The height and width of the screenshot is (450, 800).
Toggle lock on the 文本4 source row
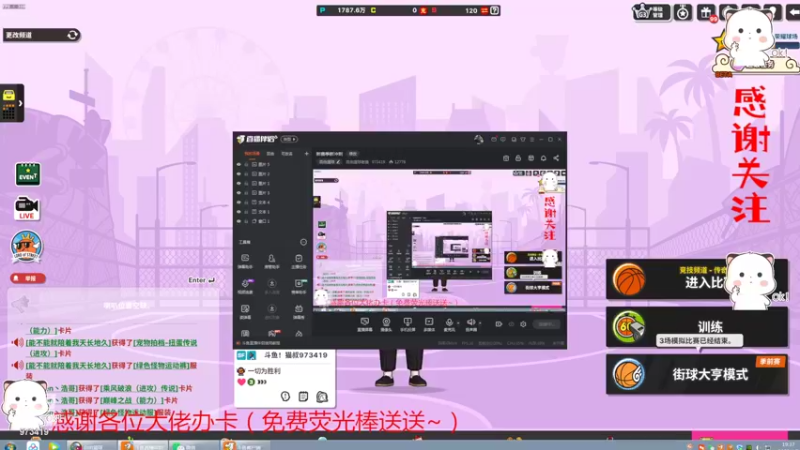(246, 203)
